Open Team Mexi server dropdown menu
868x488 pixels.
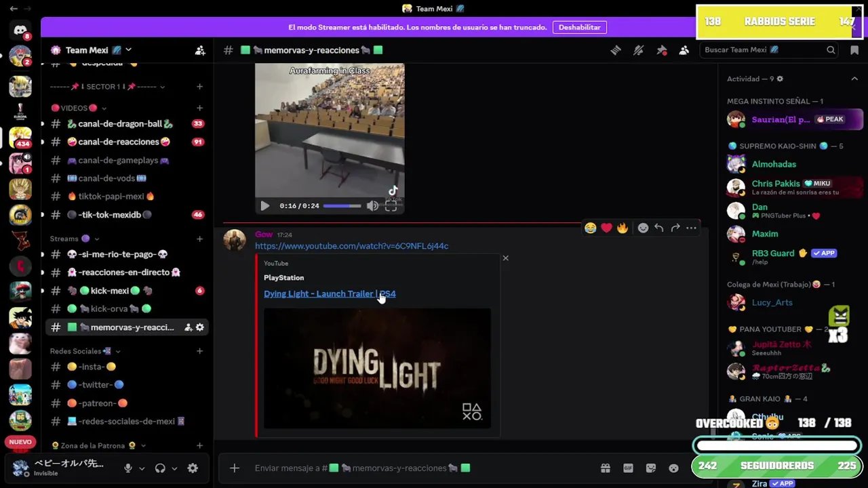pyautogui.click(x=128, y=50)
